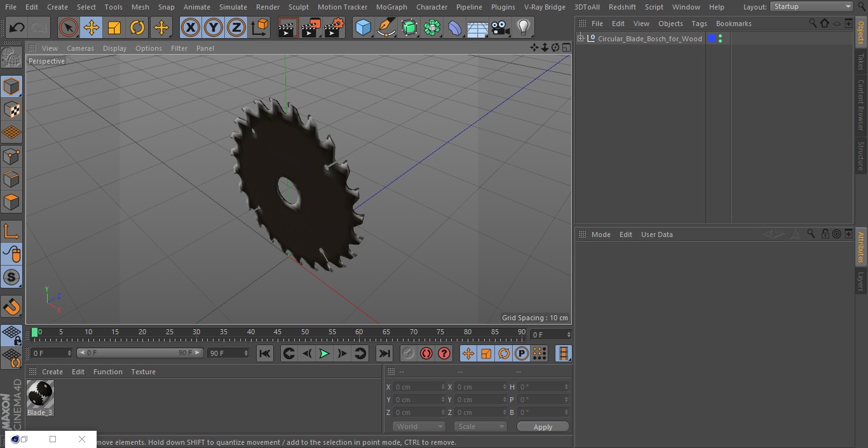Image resolution: width=868 pixels, height=448 pixels.
Task: Toggle viewport maximize icon
Action: coord(566,48)
